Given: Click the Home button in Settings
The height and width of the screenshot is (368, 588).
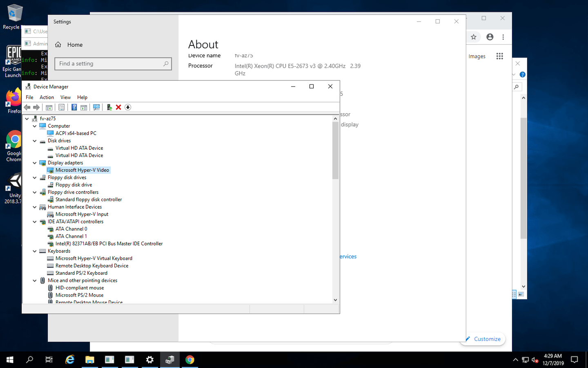Looking at the screenshot, I should click(x=69, y=45).
